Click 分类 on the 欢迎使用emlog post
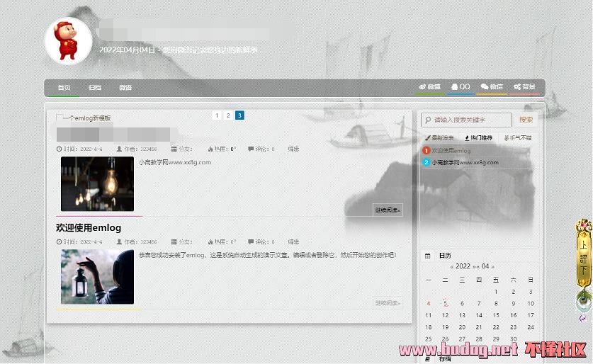The image size is (593, 364). click(x=181, y=242)
